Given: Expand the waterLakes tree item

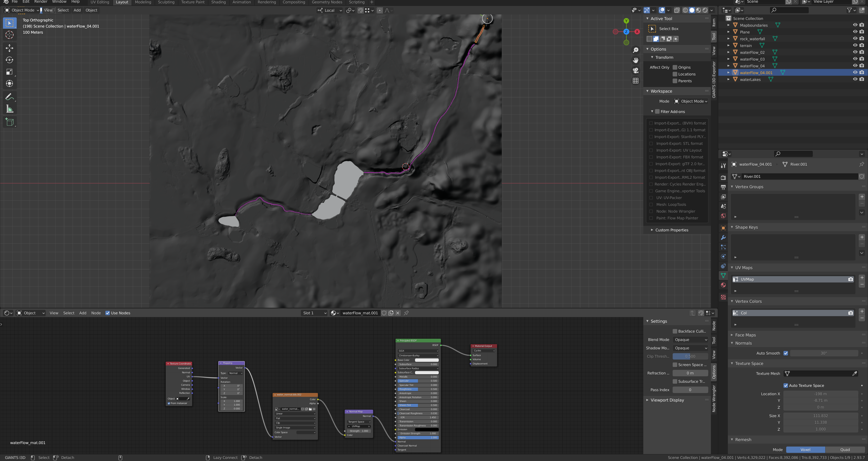Looking at the screenshot, I should pyautogui.click(x=729, y=80).
